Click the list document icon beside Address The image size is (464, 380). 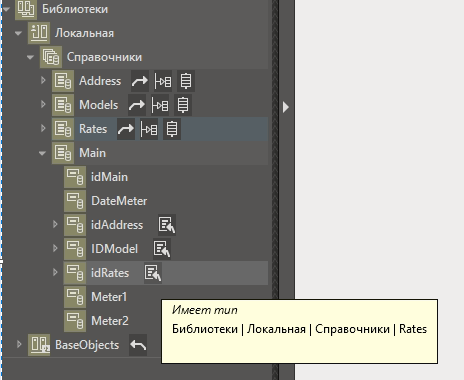(x=186, y=81)
